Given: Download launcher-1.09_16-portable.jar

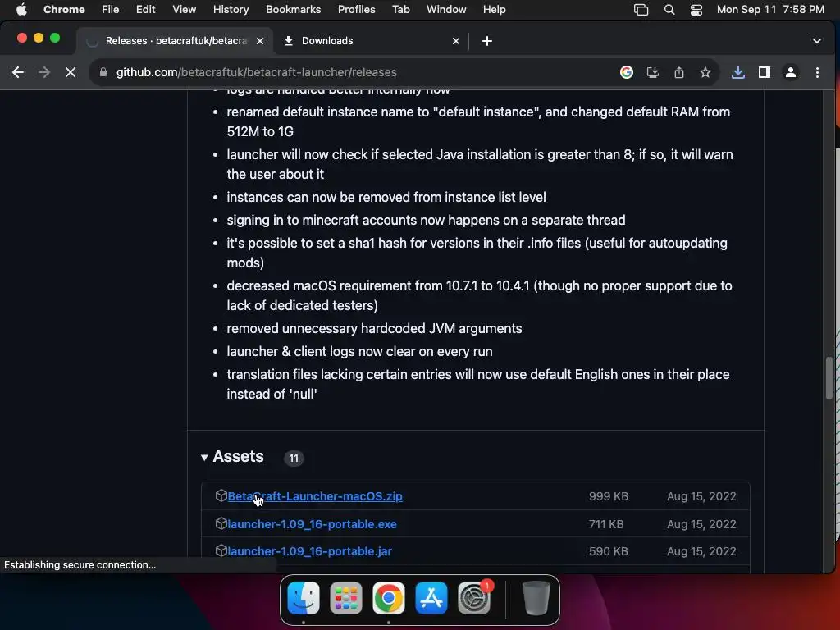Looking at the screenshot, I should 309,551.
